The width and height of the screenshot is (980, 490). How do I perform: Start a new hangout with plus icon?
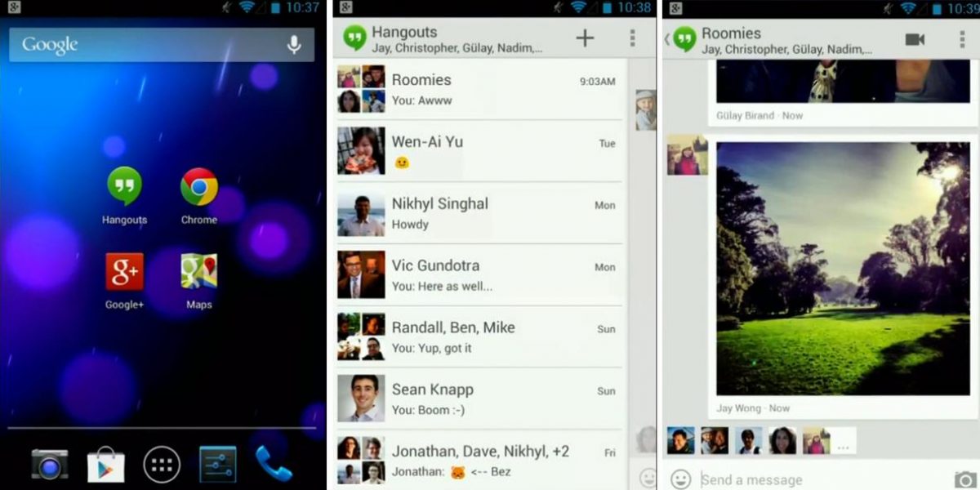pyautogui.click(x=585, y=38)
